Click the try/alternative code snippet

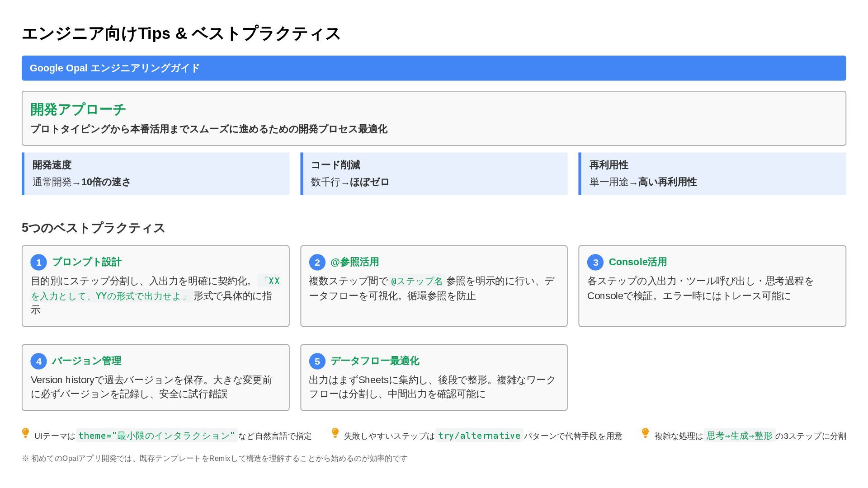(x=479, y=436)
